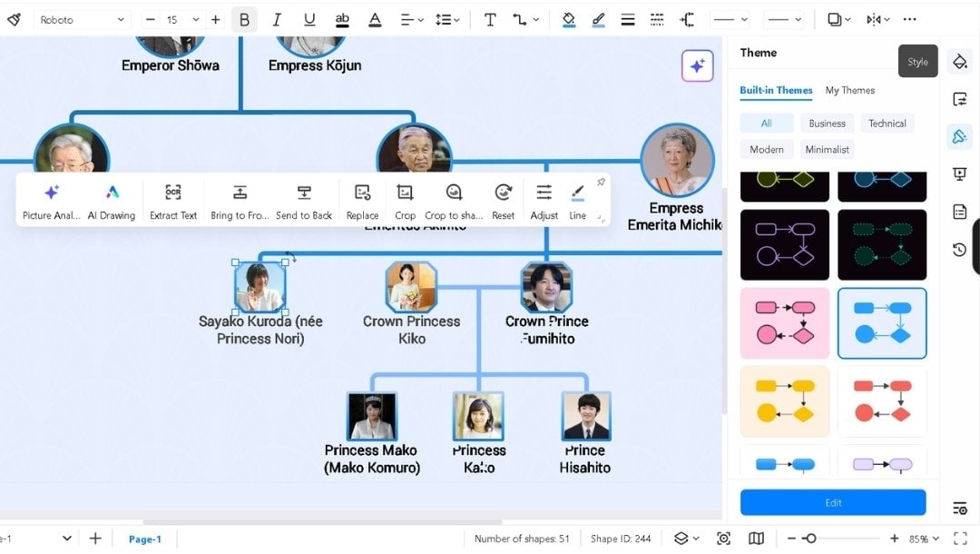This screenshot has height=554, width=980.
Task: Send the selected shape to back
Action: click(304, 200)
